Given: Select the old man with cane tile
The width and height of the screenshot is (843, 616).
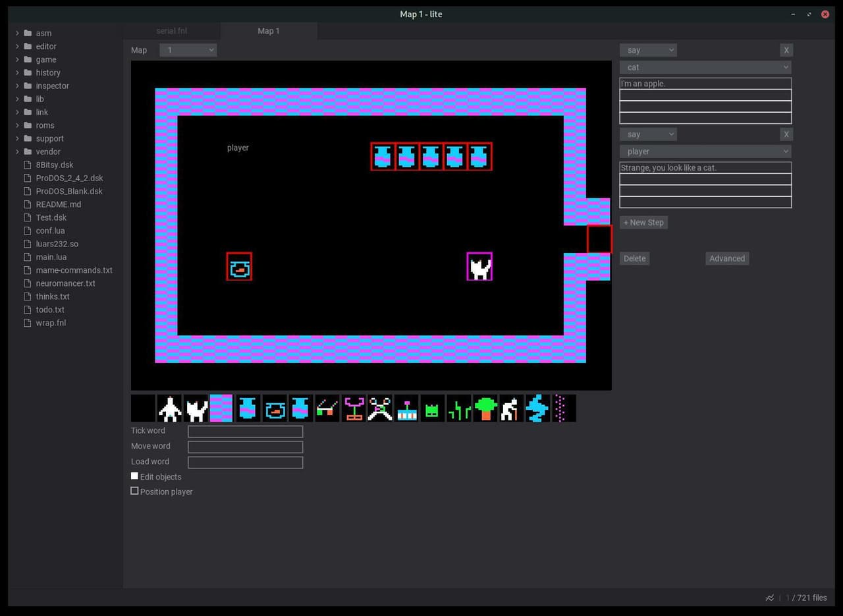Looking at the screenshot, I should pos(512,408).
